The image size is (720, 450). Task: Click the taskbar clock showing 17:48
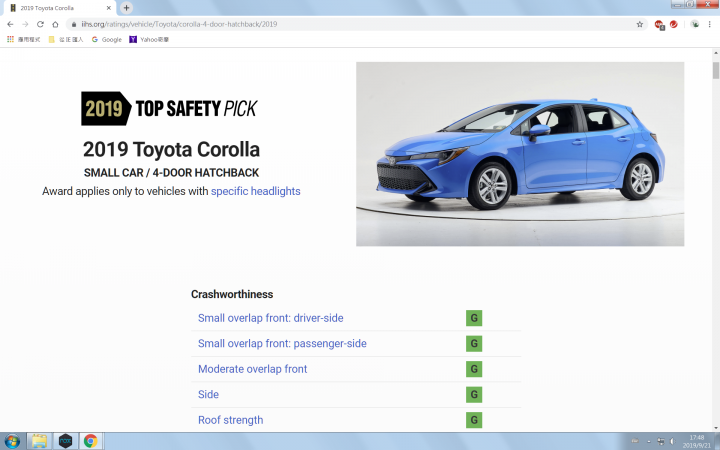click(696, 441)
